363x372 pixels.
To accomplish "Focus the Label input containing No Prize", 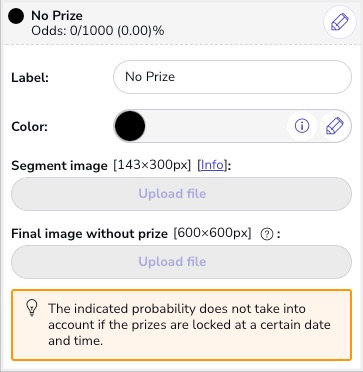I will click(x=232, y=77).
